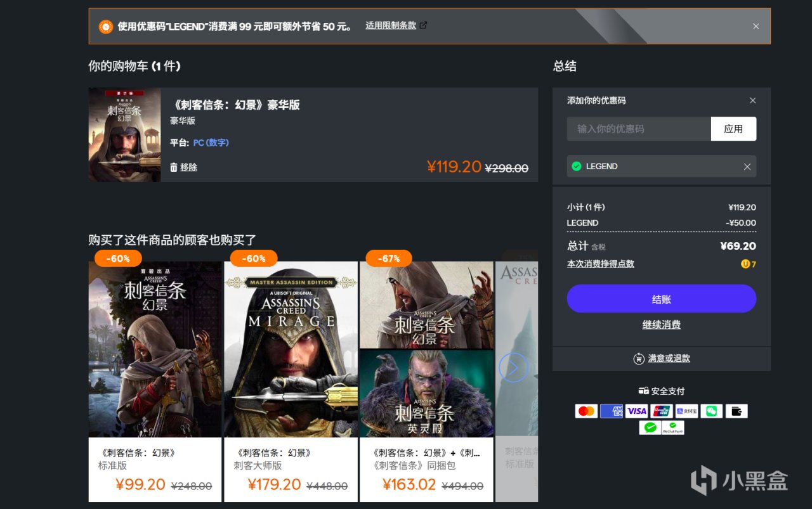Click the 移除 remove link
Screen dimensions: 812x509
pos(188,167)
